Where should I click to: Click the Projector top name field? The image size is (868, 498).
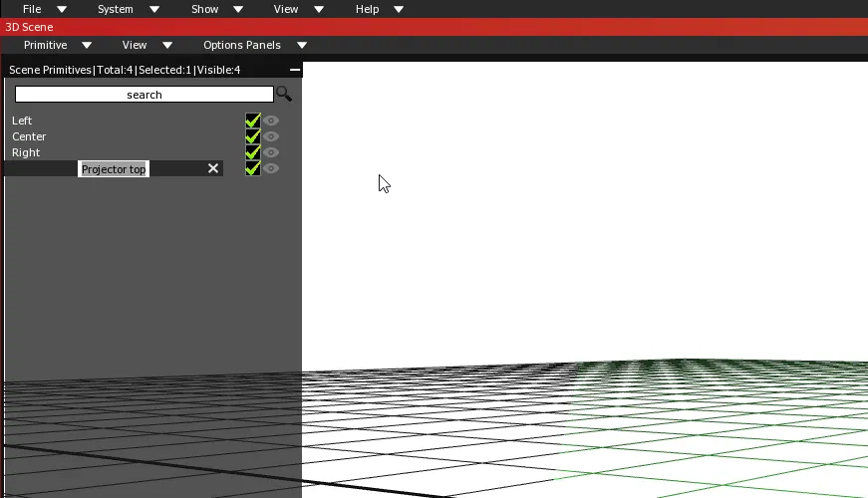pos(114,169)
